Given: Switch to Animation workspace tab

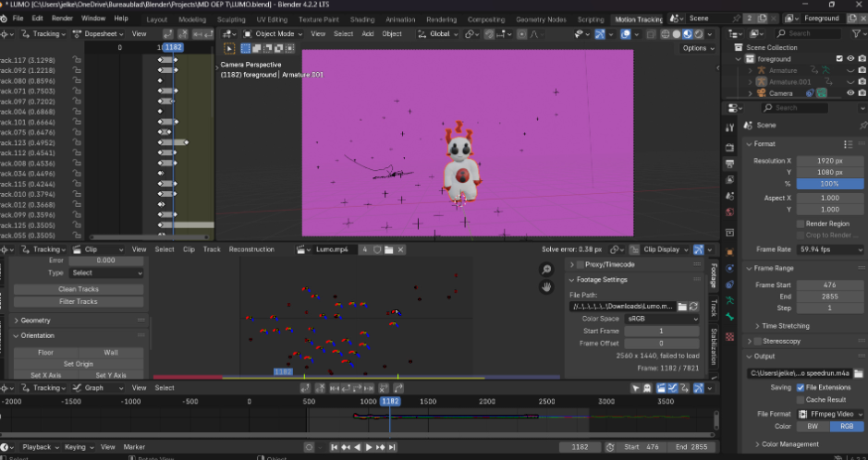Looking at the screenshot, I should [400, 19].
